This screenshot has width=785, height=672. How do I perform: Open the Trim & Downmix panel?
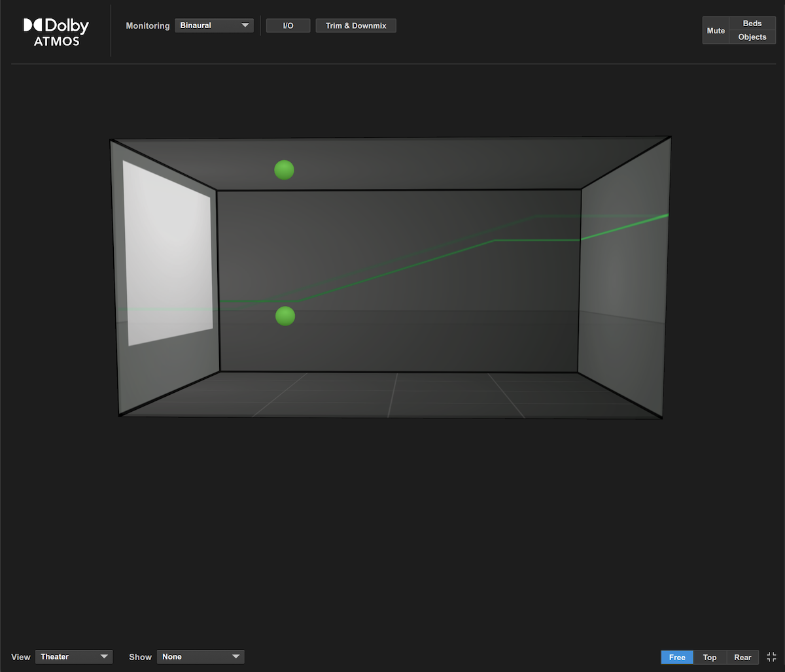click(356, 25)
